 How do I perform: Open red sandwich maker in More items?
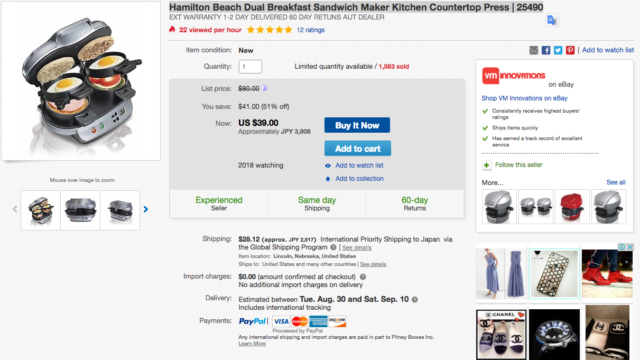(x=571, y=207)
